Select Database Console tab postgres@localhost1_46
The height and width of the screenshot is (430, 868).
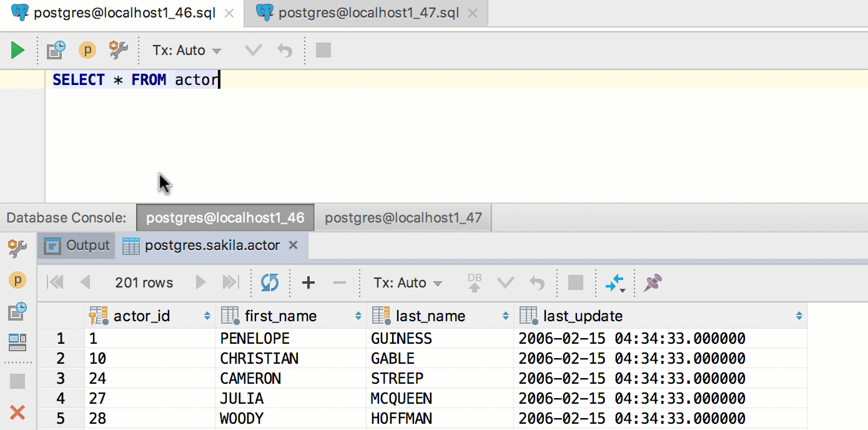(225, 217)
